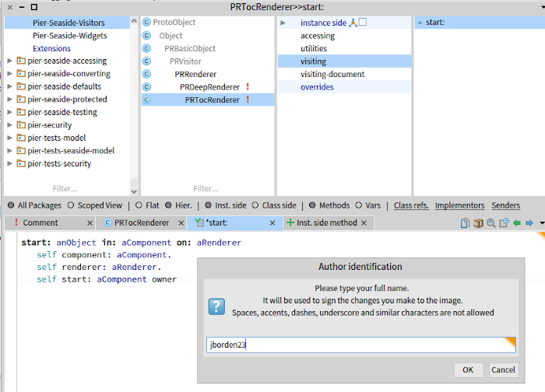Click the folder icon of pier-security

[21, 125]
